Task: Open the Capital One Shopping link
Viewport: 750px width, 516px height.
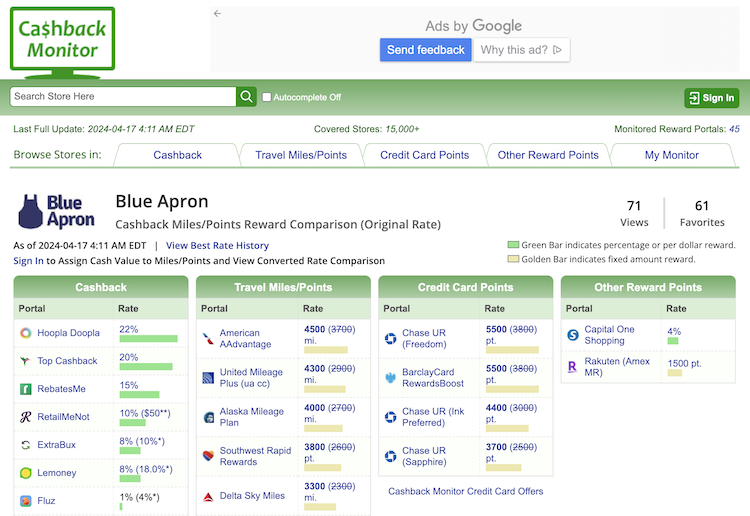Action: [609, 335]
